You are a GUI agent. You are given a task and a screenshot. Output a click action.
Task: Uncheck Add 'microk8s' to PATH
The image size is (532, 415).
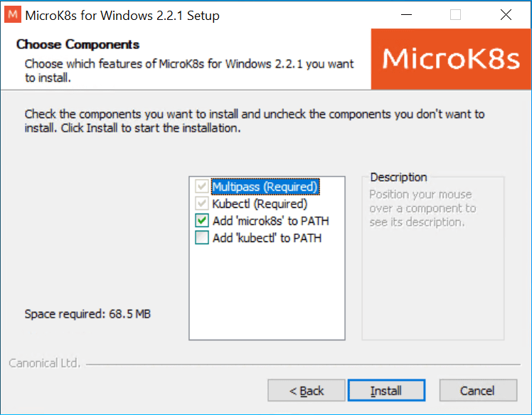(202, 221)
